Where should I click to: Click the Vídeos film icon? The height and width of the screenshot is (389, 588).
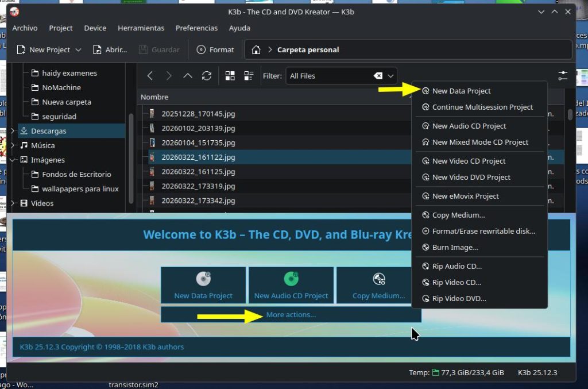point(24,203)
